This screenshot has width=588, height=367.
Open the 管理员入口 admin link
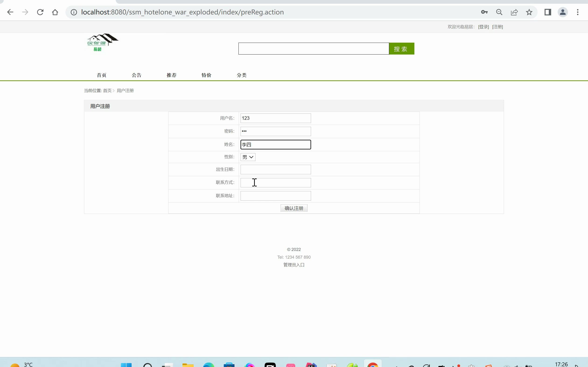pyautogui.click(x=294, y=265)
